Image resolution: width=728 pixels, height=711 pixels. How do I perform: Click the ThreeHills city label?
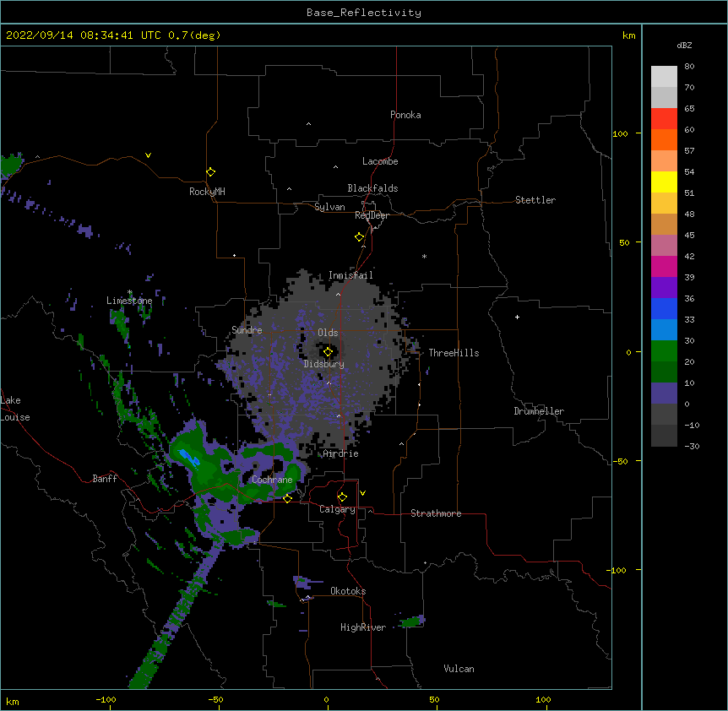pos(454,353)
